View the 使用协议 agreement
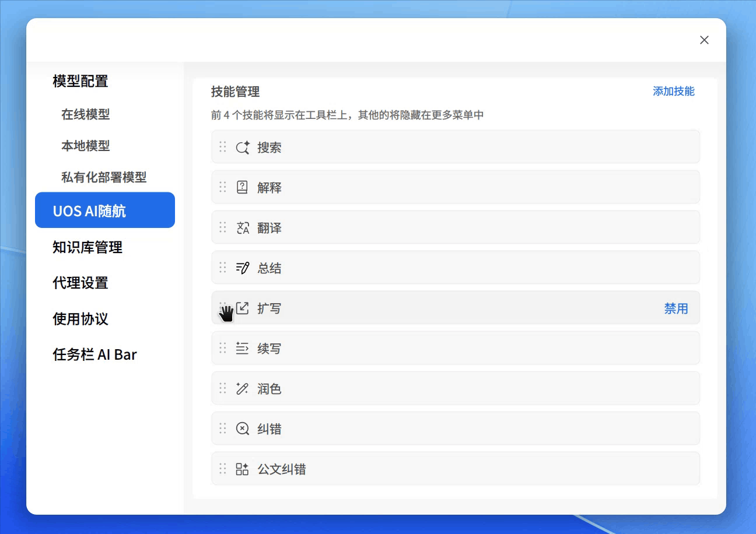756x534 pixels. pyautogui.click(x=81, y=319)
